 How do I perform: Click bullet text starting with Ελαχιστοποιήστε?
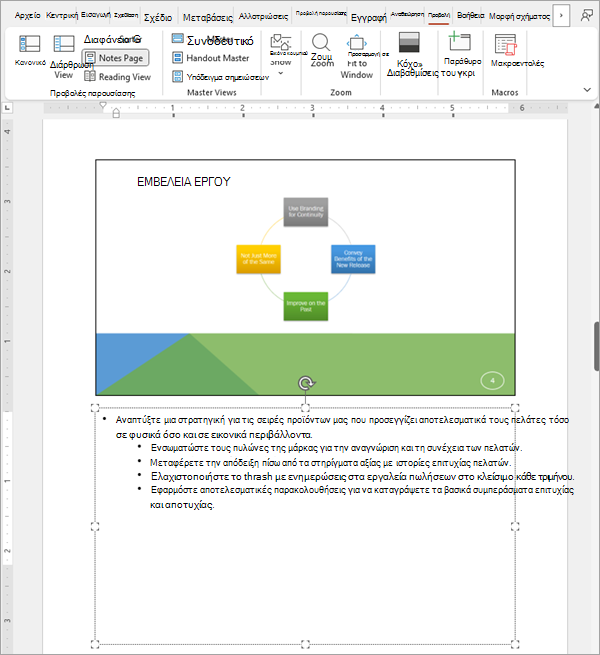(x=363, y=477)
